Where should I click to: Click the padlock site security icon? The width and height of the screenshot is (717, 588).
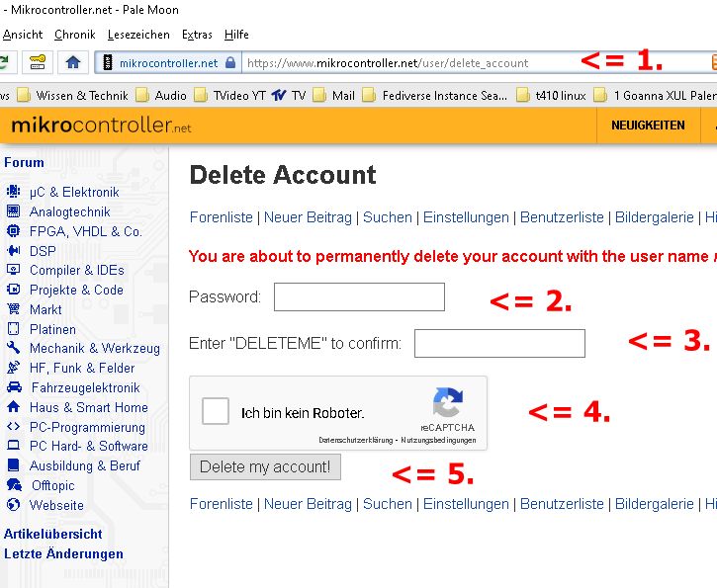coord(230,62)
